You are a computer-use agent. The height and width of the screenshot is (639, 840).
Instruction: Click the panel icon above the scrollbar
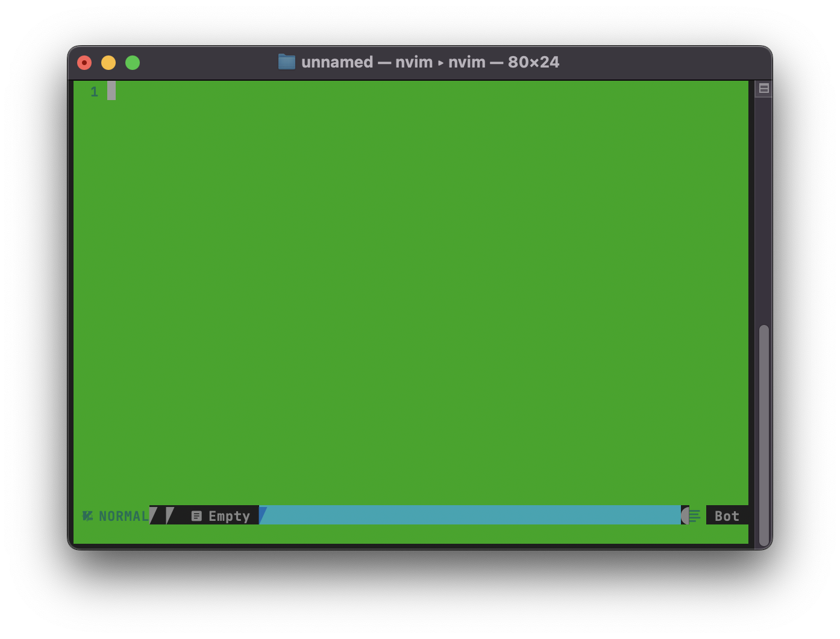point(763,88)
